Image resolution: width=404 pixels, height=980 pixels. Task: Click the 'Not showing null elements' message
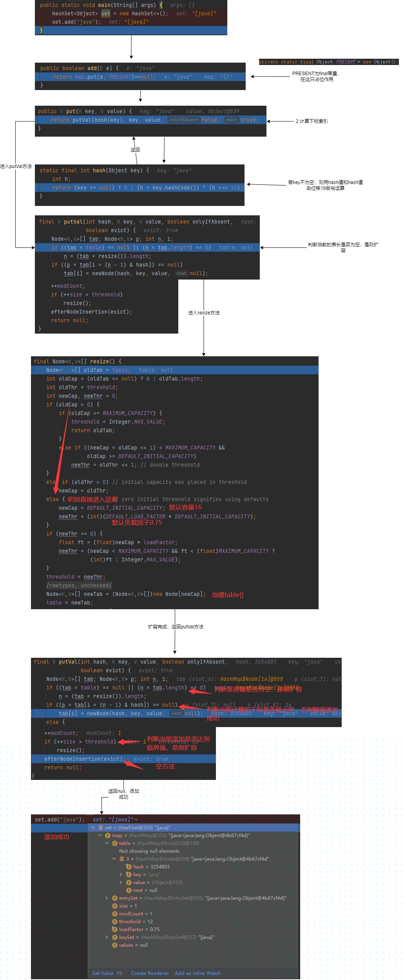149,851
